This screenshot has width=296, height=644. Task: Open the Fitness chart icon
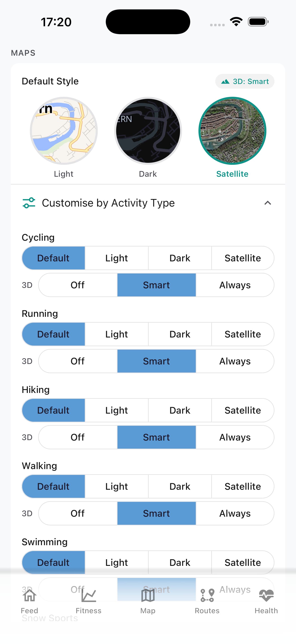[89, 595]
